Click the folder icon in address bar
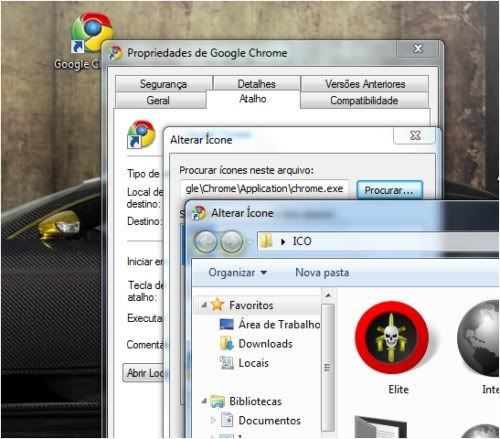Viewport: 500px width, 439px height. (266, 241)
